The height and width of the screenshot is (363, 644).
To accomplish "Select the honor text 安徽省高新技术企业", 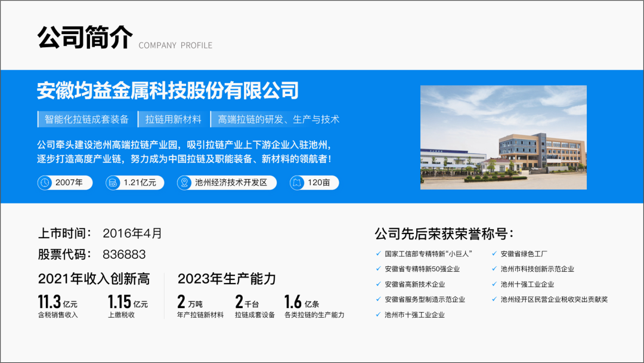I will [415, 284].
